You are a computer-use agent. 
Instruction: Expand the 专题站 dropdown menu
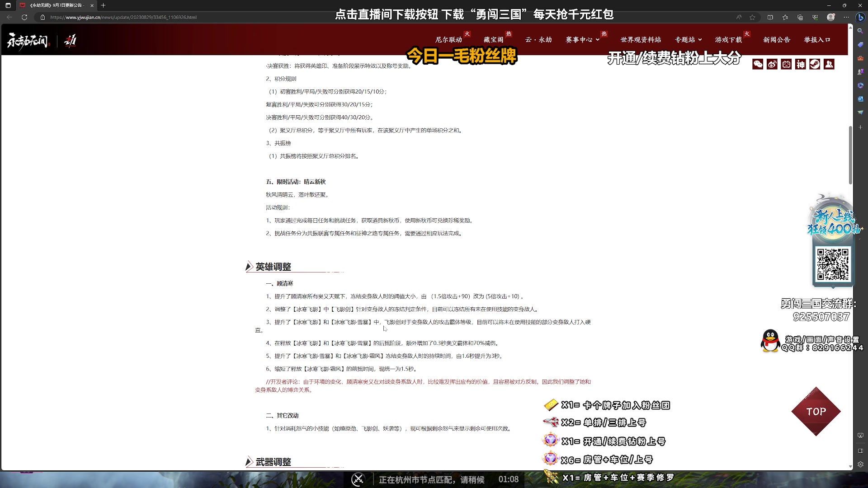point(688,40)
